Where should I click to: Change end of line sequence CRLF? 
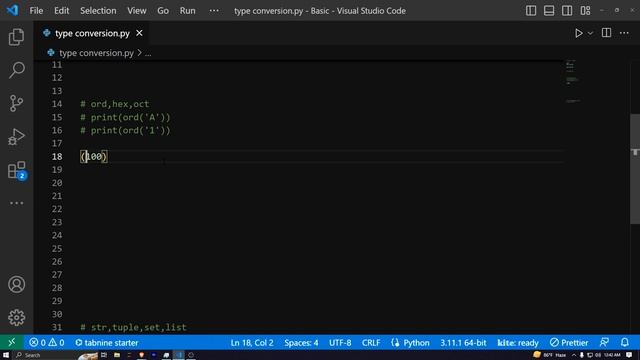click(371, 342)
